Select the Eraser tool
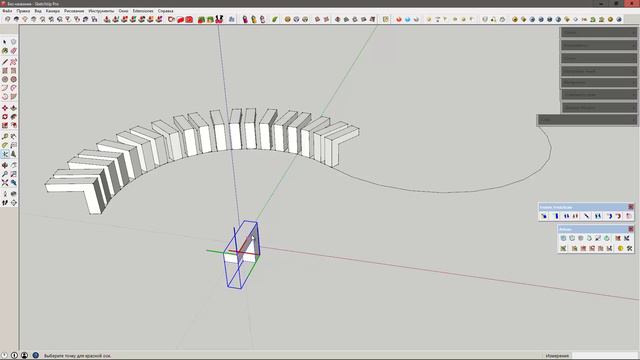640x360 pixels. point(13,51)
